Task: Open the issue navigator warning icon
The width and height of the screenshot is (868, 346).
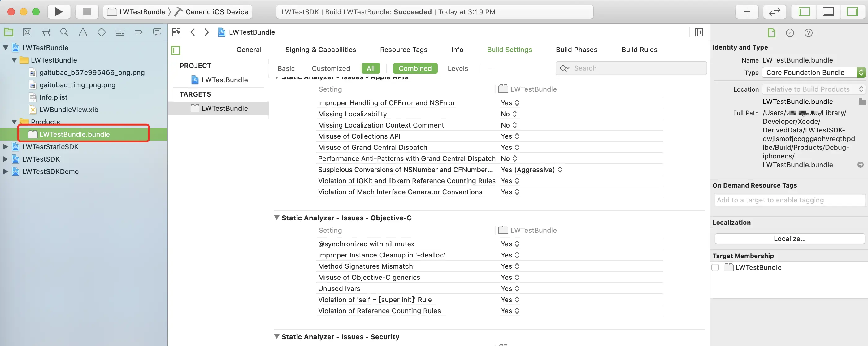Action: point(83,32)
